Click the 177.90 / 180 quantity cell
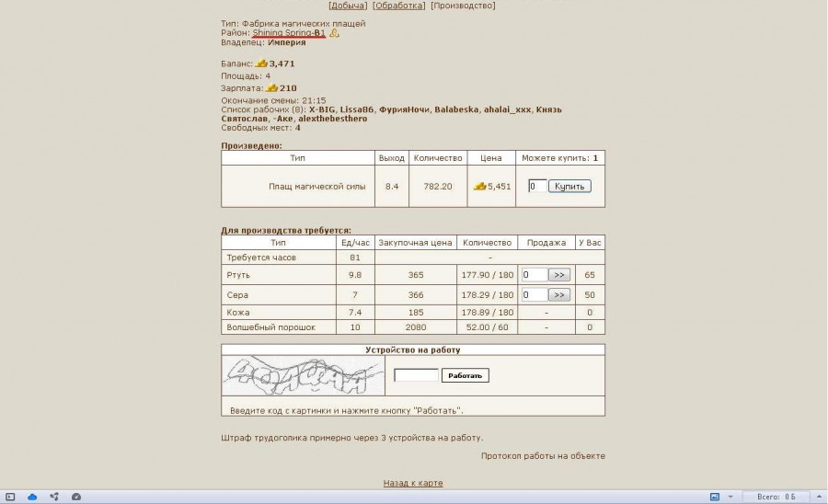The image size is (828, 504). [487, 274]
